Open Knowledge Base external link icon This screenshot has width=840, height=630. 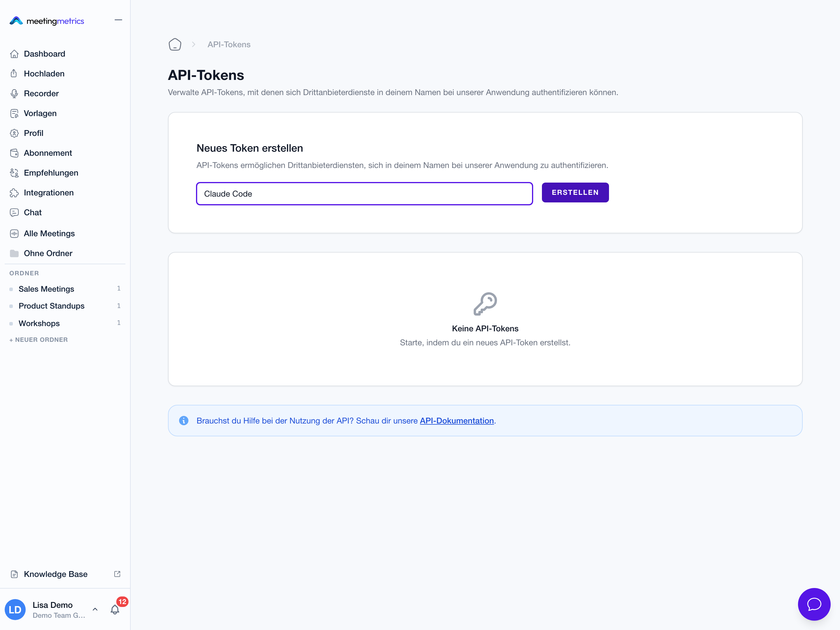(x=117, y=574)
